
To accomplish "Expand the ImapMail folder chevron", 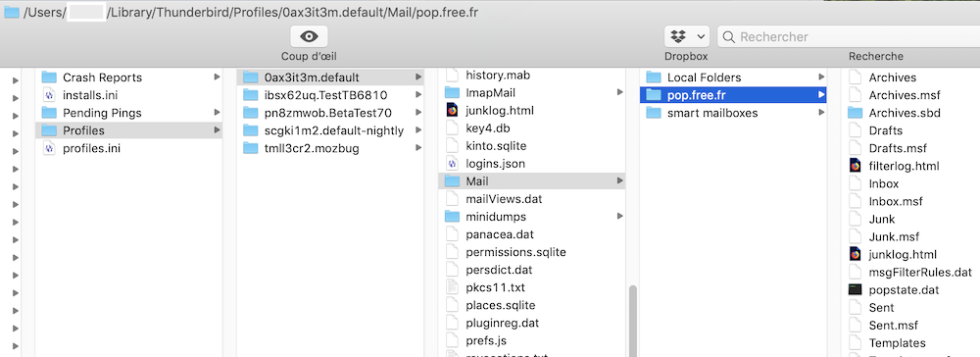I will [x=620, y=92].
